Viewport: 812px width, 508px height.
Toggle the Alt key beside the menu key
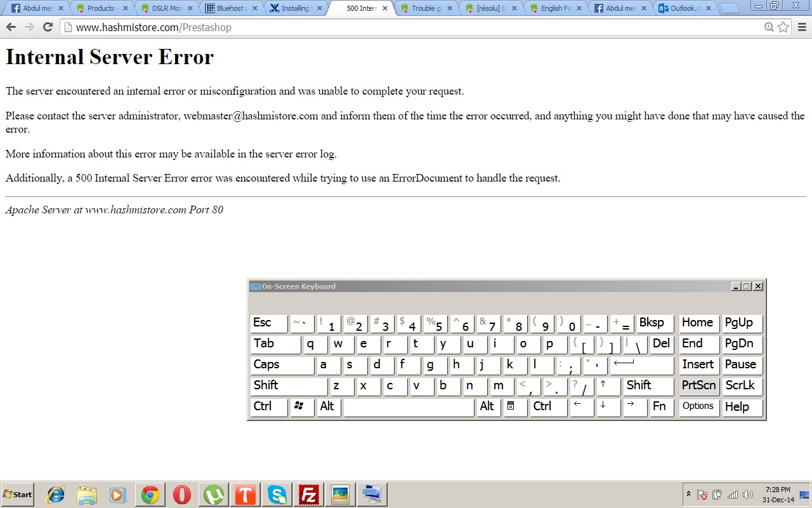pyautogui.click(x=488, y=407)
